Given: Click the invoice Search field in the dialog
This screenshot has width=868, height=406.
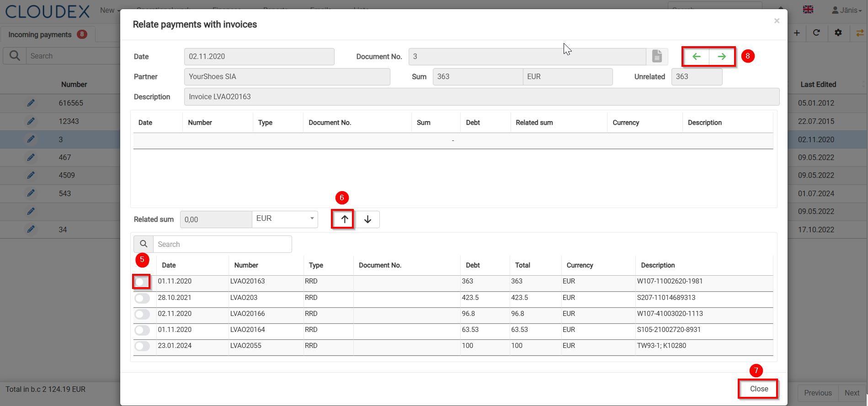Looking at the screenshot, I should coord(222,244).
